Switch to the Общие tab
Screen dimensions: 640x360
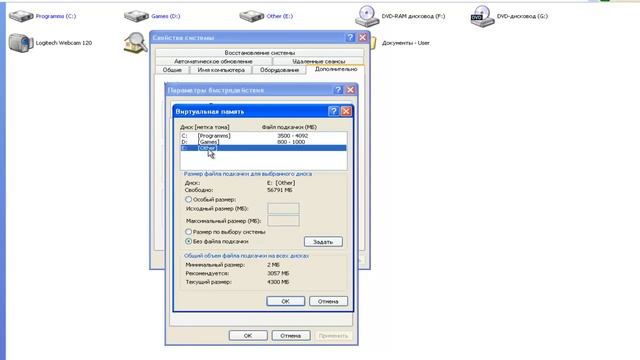(172, 70)
